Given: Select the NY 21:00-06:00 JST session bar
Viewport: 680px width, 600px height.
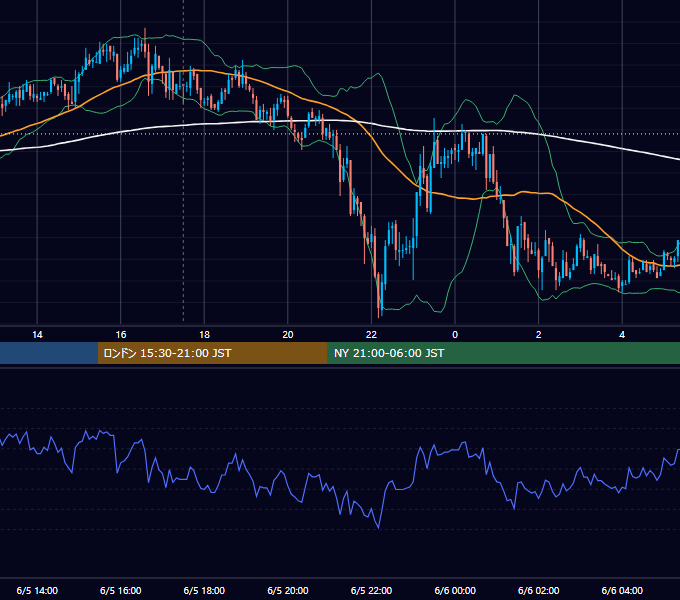Looking at the screenshot, I should pyautogui.click(x=503, y=353).
